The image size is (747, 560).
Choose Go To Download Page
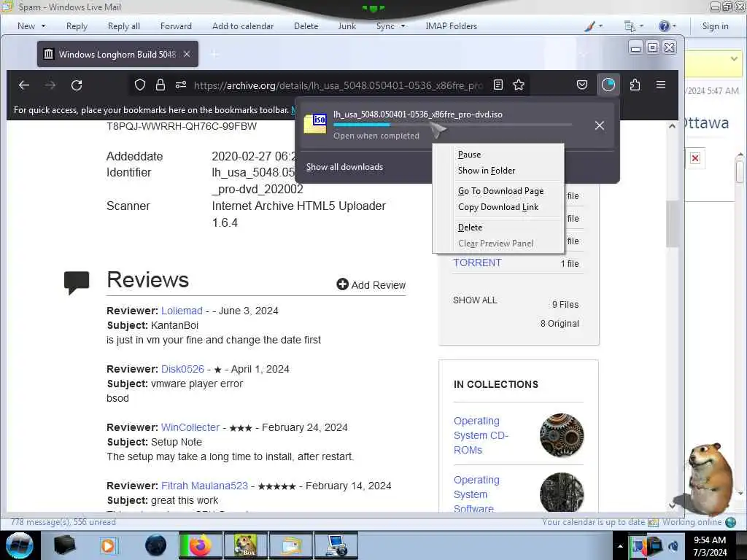coord(500,191)
